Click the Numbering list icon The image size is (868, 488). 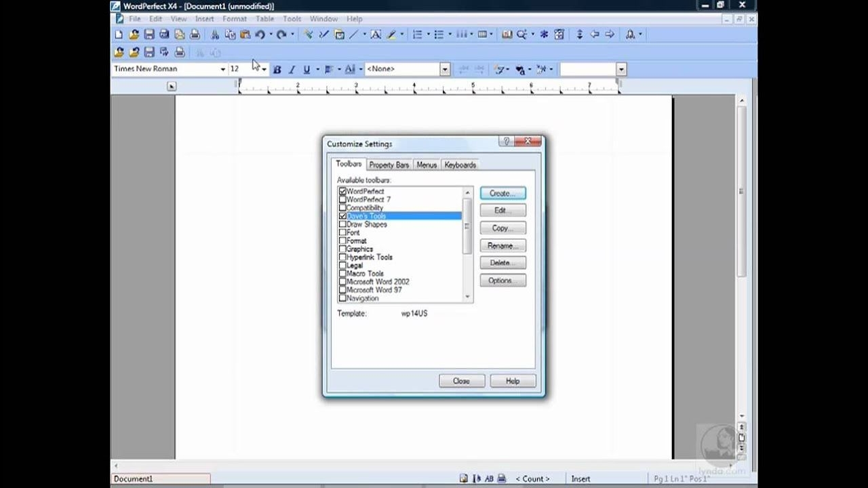pyautogui.click(x=417, y=35)
